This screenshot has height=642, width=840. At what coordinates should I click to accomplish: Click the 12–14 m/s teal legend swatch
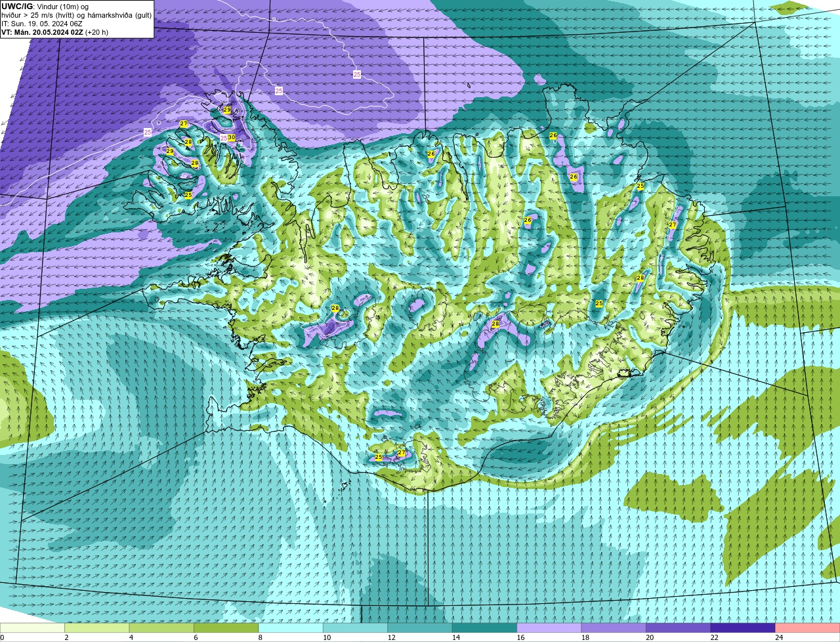point(420,628)
